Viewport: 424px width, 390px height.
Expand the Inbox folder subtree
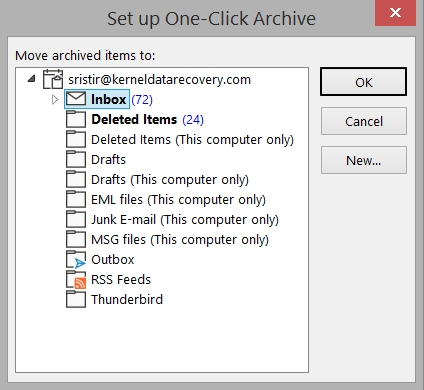pyautogui.click(x=55, y=99)
